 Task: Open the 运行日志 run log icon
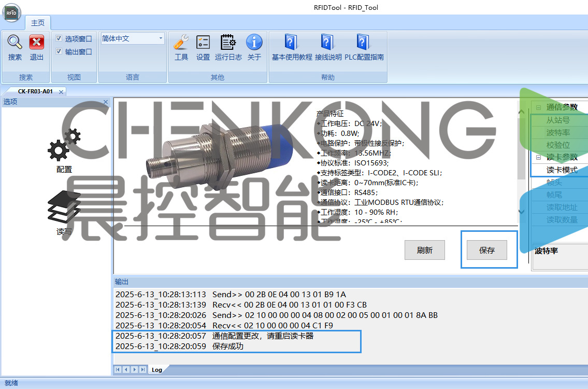(x=228, y=42)
